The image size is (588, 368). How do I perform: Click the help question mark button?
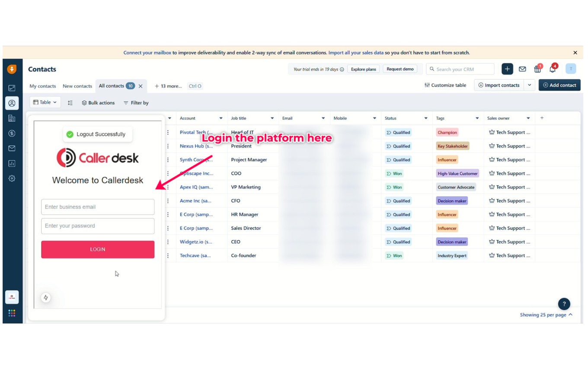564,304
